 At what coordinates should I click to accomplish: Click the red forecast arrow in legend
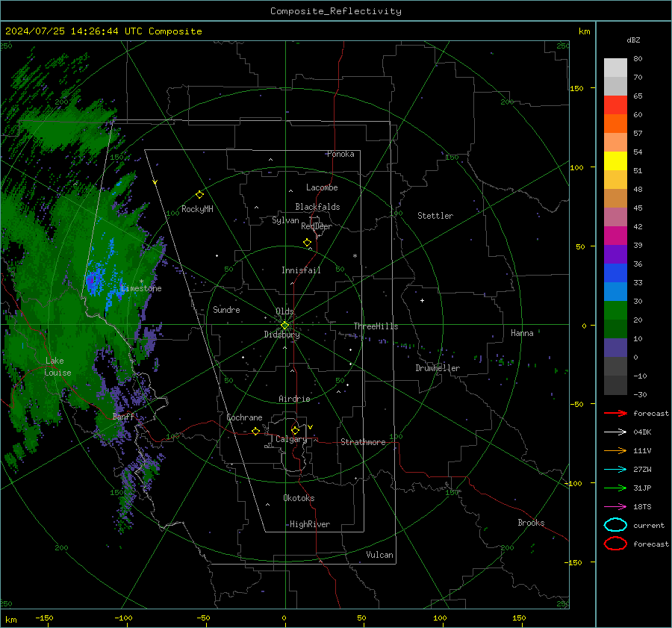[615, 413]
